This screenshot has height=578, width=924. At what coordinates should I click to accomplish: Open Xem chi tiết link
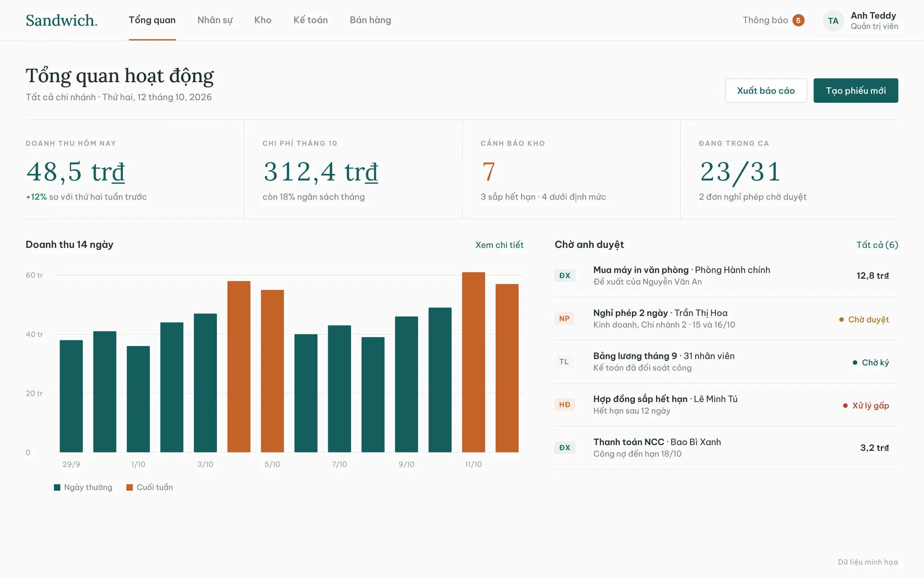click(x=499, y=245)
